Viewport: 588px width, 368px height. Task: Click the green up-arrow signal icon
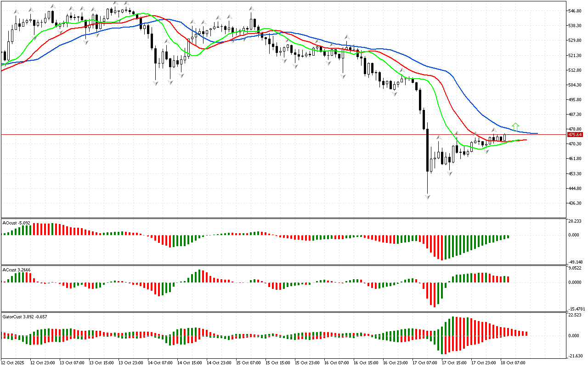point(516,126)
